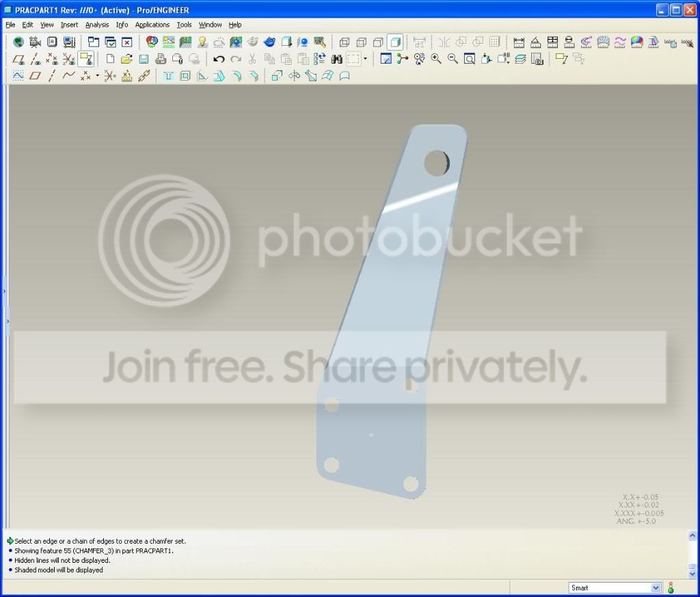Click the Zoom Out magnifier icon
700x597 pixels.
(453, 59)
